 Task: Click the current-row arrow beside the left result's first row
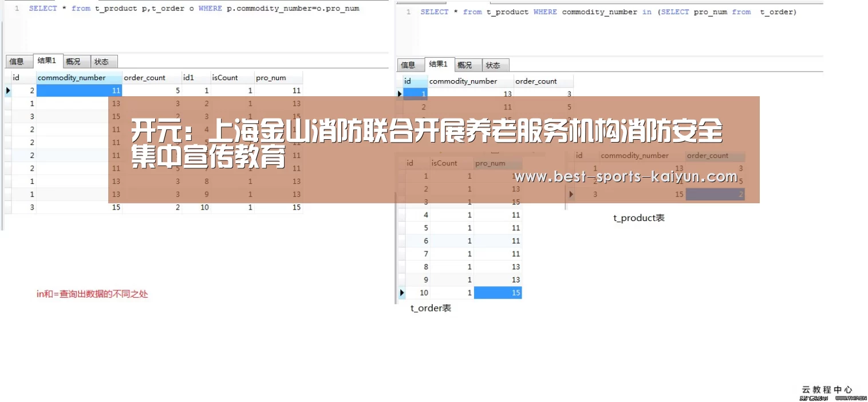tap(7, 90)
